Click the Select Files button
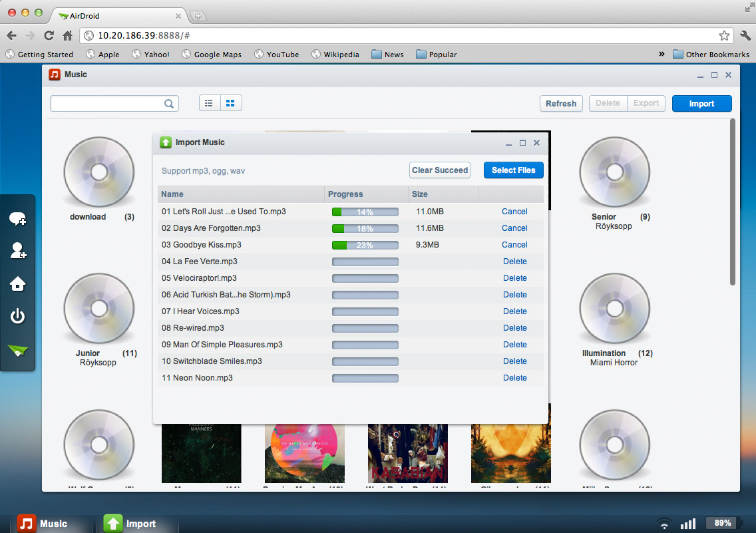This screenshot has width=756, height=533. point(513,170)
